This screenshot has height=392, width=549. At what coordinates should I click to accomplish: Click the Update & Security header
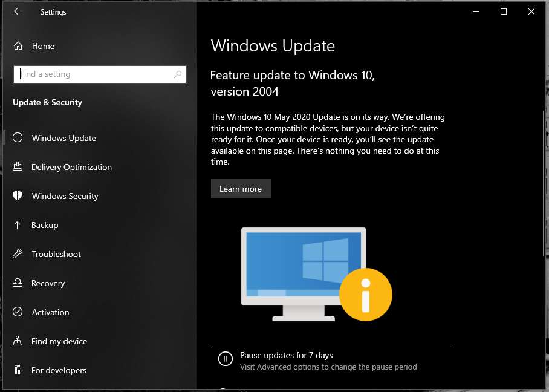pos(48,102)
